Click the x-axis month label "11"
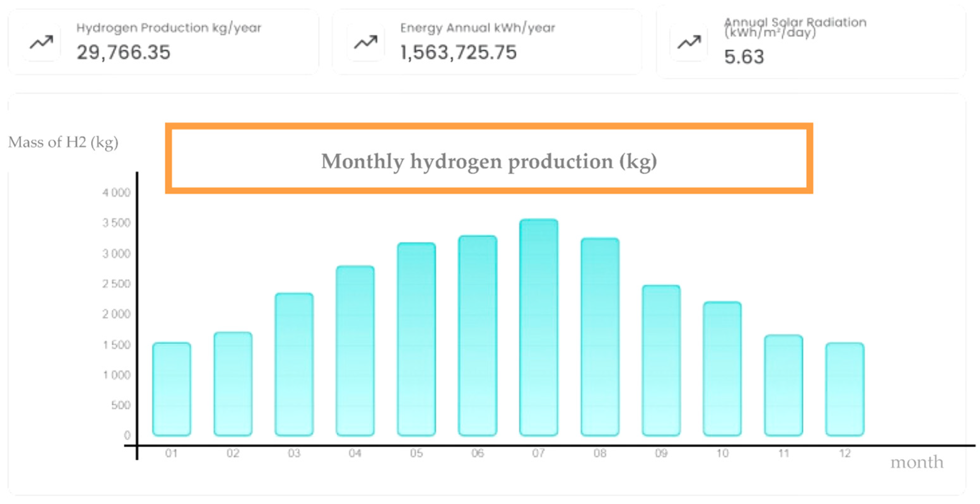 tap(784, 453)
